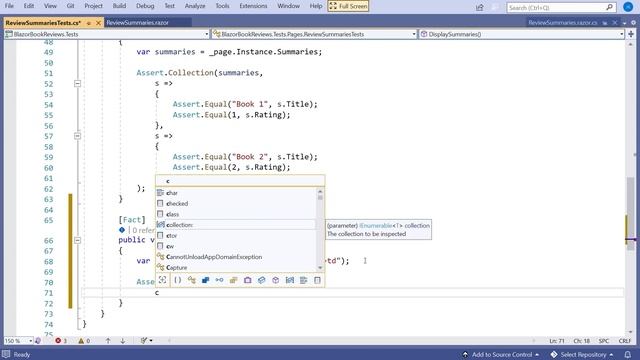
Task: Open the document settings gear icon
Action: [633, 23]
